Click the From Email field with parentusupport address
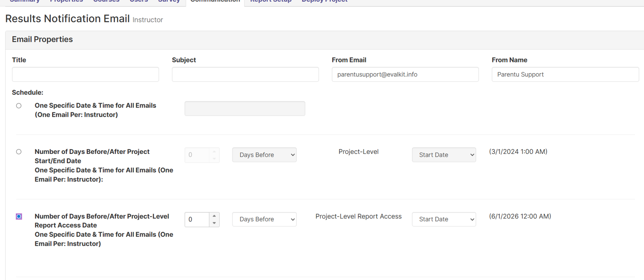 click(405, 74)
